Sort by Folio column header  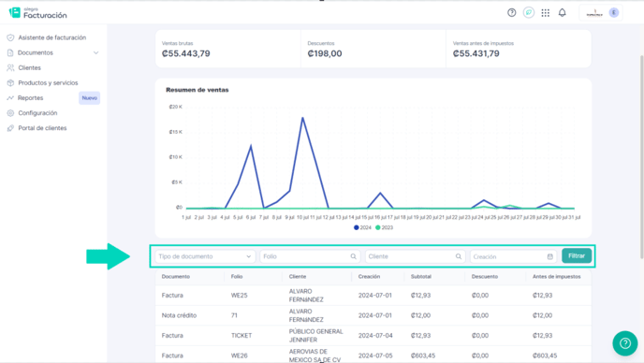tap(237, 276)
